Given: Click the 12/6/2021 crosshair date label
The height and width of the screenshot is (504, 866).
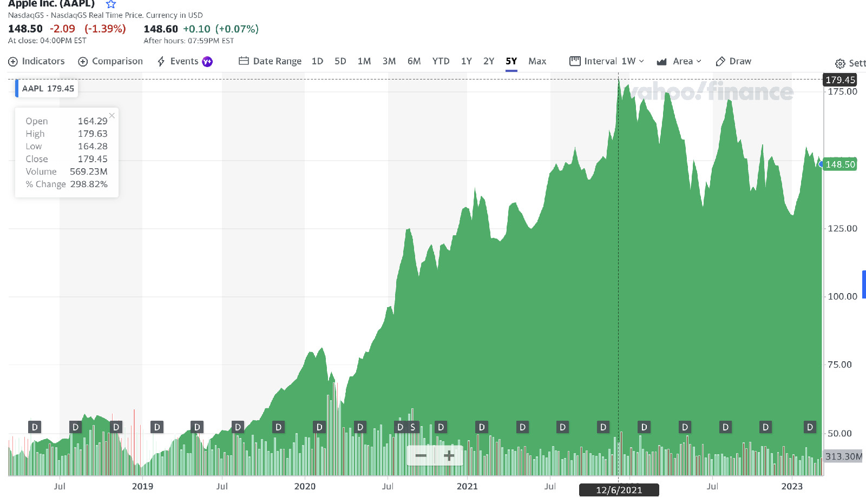Looking at the screenshot, I should coord(619,490).
